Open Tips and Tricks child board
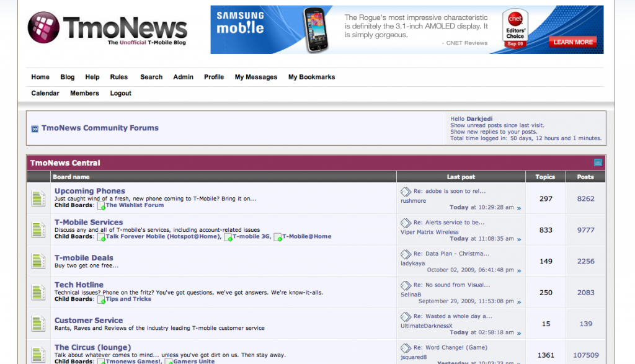635x364 pixels. click(128, 300)
